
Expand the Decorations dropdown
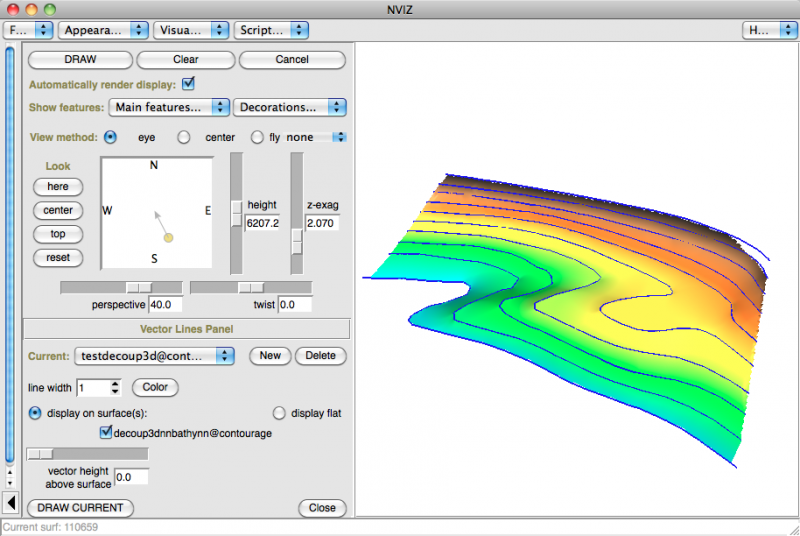click(290, 107)
